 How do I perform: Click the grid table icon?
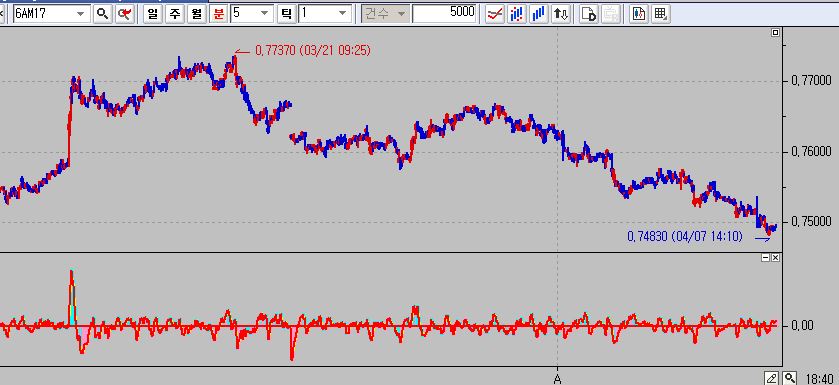pos(660,14)
